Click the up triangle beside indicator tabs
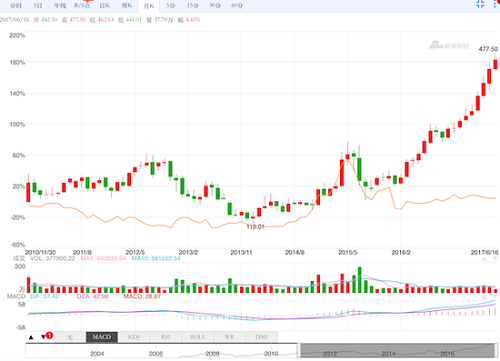Screen dimensions: 500x361 point(31,337)
